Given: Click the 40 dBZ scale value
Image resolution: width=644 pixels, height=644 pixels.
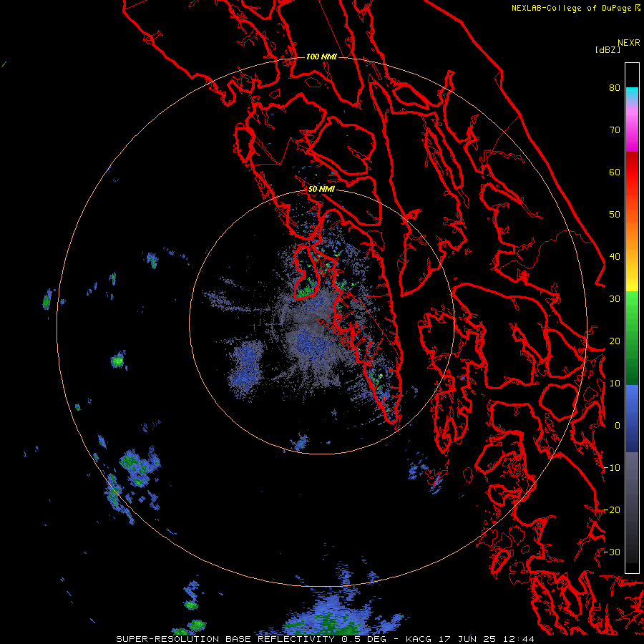Looking at the screenshot, I should [615, 257].
